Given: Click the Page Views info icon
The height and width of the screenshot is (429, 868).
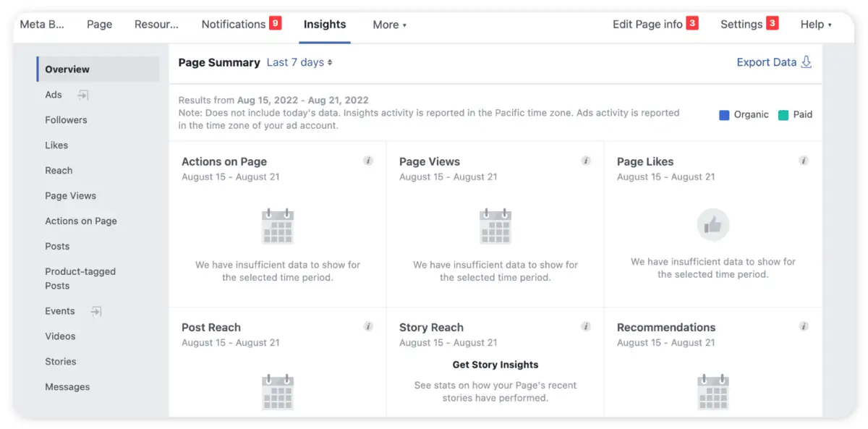Looking at the screenshot, I should point(586,161).
